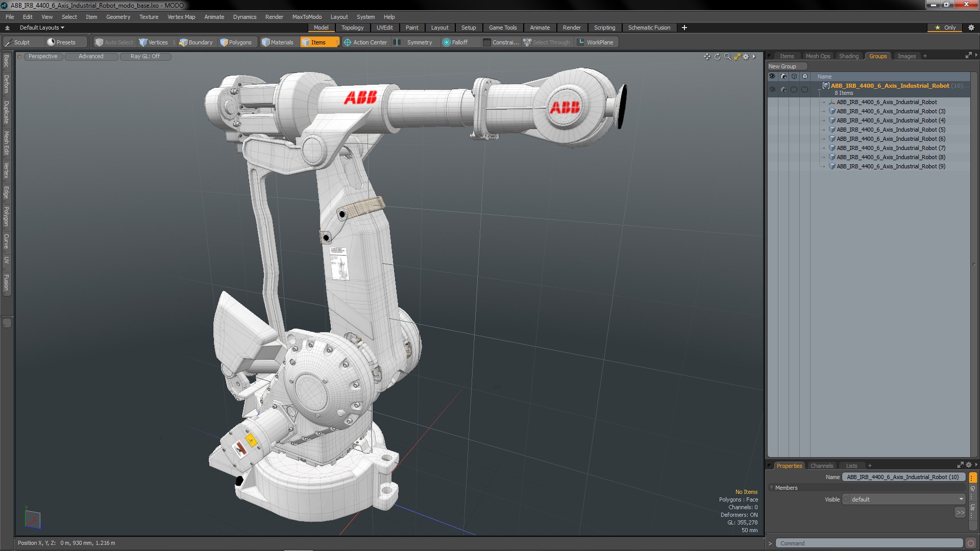Image resolution: width=980 pixels, height=551 pixels.
Task: Add a new layout tab with plus
Action: [x=684, y=28]
